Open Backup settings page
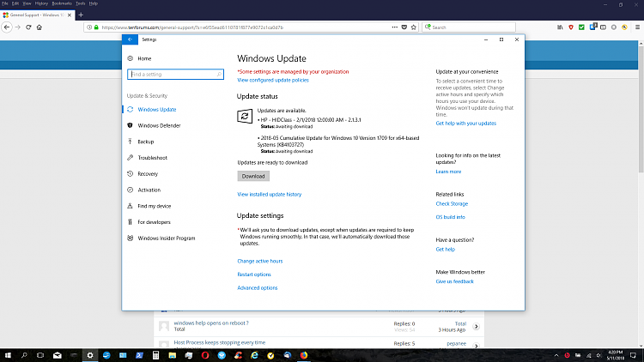The width and height of the screenshot is (644, 362). (x=145, y=142)
